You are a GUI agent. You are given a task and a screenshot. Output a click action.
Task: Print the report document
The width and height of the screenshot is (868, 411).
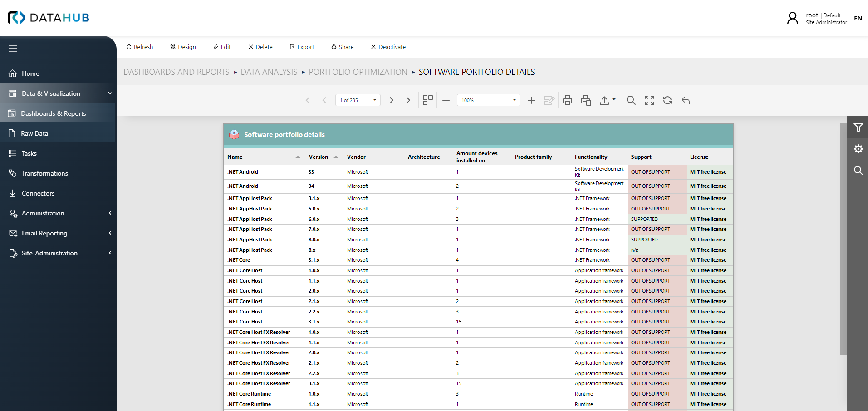point(568,100)
